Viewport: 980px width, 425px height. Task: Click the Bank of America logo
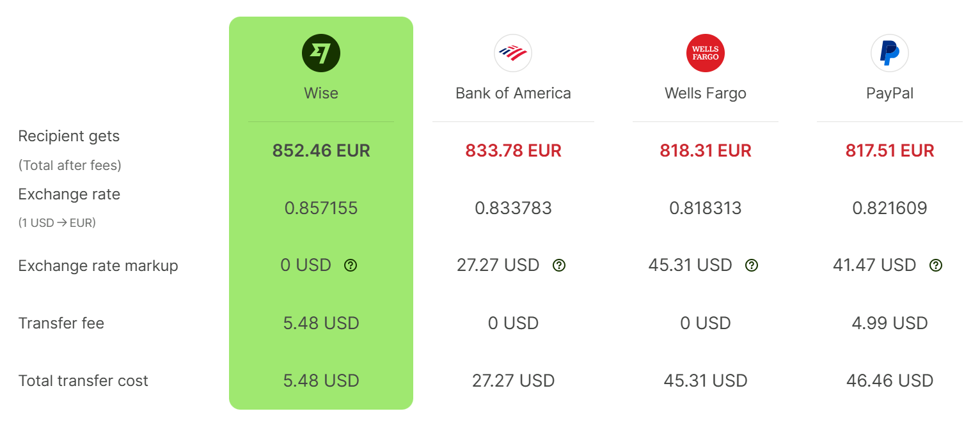coord(513,53)
